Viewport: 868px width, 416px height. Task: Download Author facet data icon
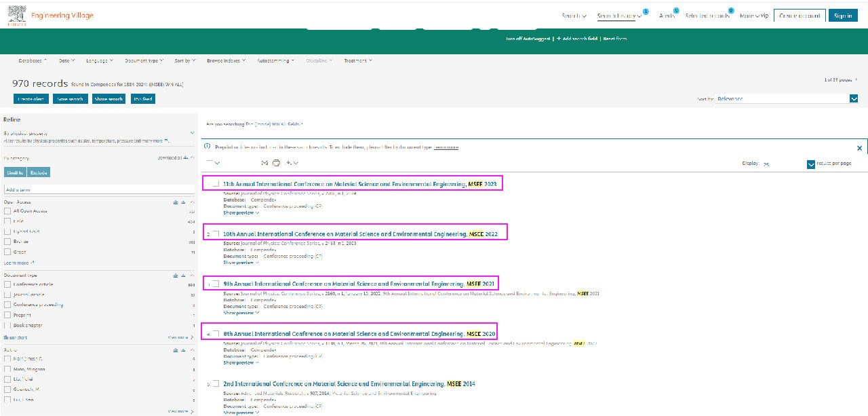[x=183, y=349]
